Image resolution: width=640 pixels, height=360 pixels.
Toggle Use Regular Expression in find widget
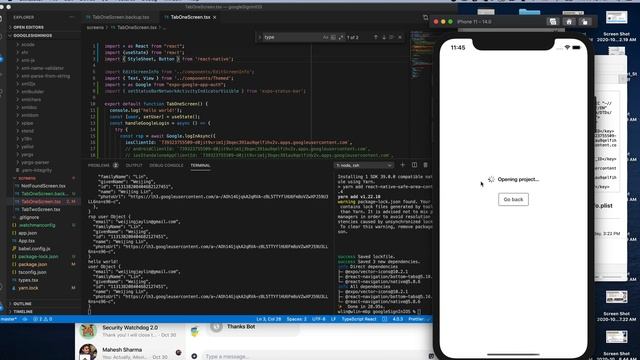tap(341, 37)
